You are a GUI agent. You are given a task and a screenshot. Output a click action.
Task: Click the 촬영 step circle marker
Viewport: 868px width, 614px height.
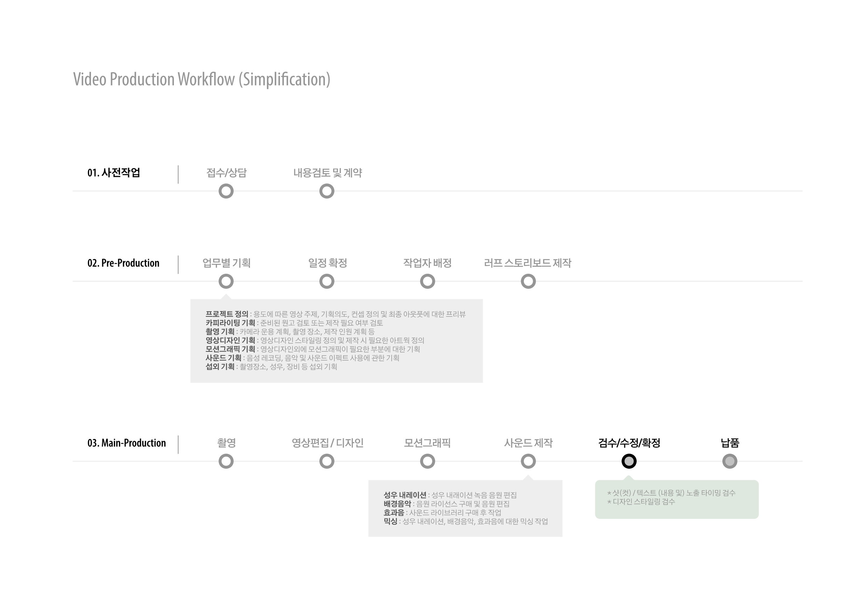click(x=226, y=461)
